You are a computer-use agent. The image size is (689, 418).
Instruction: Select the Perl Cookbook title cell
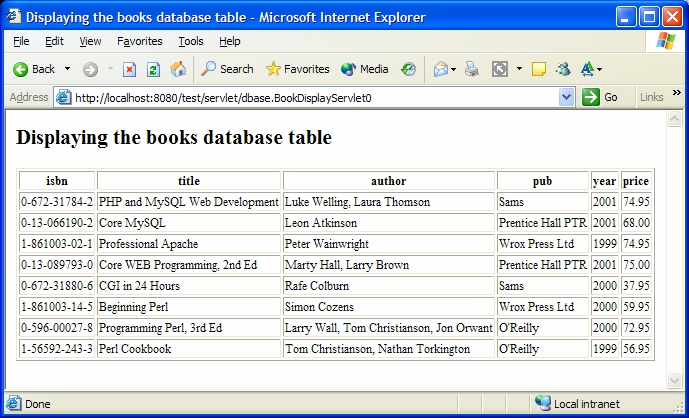point(189,349)
